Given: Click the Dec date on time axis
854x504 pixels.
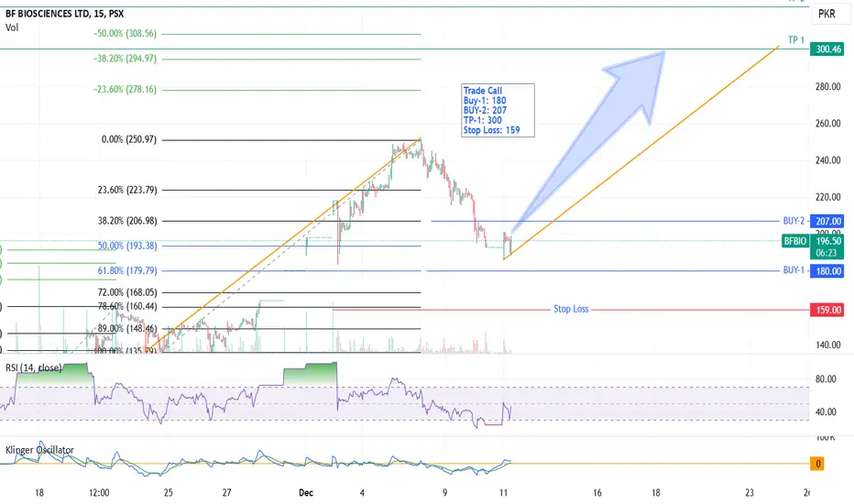Looking at the screenshot, I should 306,493.
